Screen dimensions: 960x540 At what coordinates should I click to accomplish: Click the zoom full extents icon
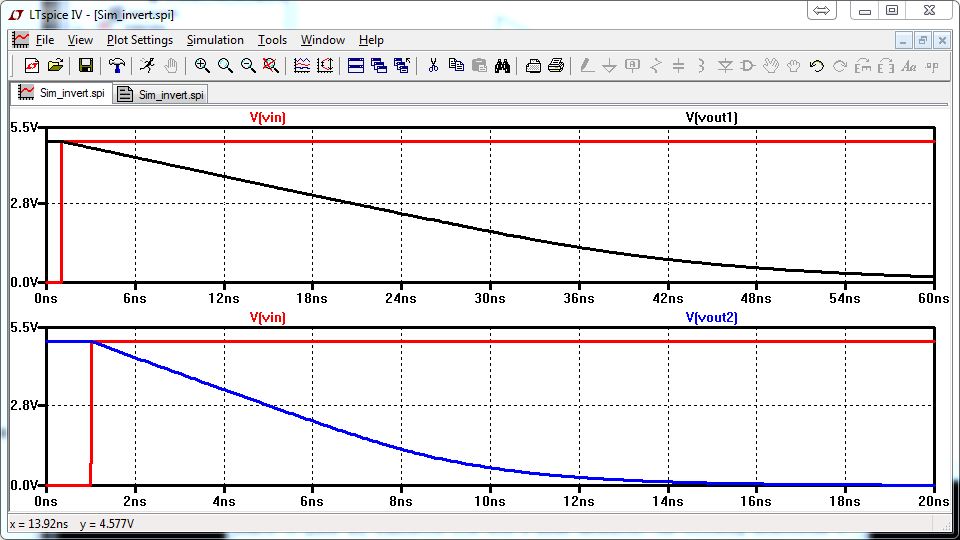270,66
